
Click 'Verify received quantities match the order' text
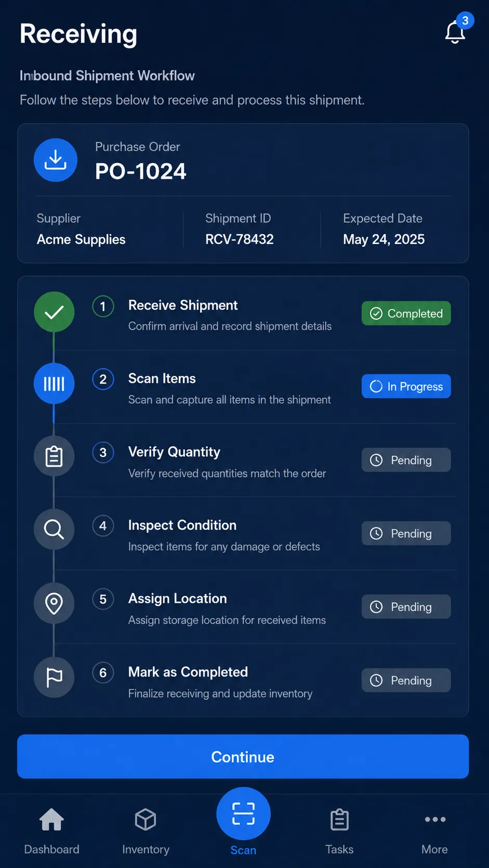coord(227,473)
